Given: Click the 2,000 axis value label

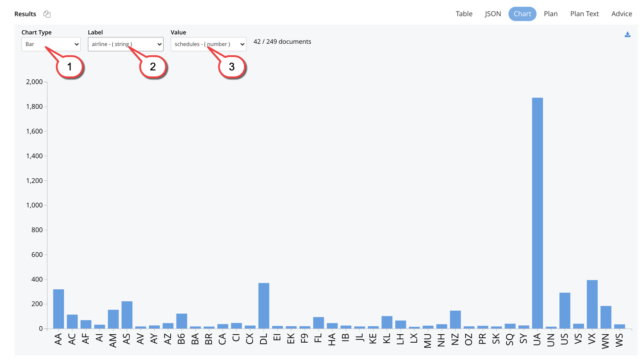Looking at the screenshot, I should click(34, 82).
